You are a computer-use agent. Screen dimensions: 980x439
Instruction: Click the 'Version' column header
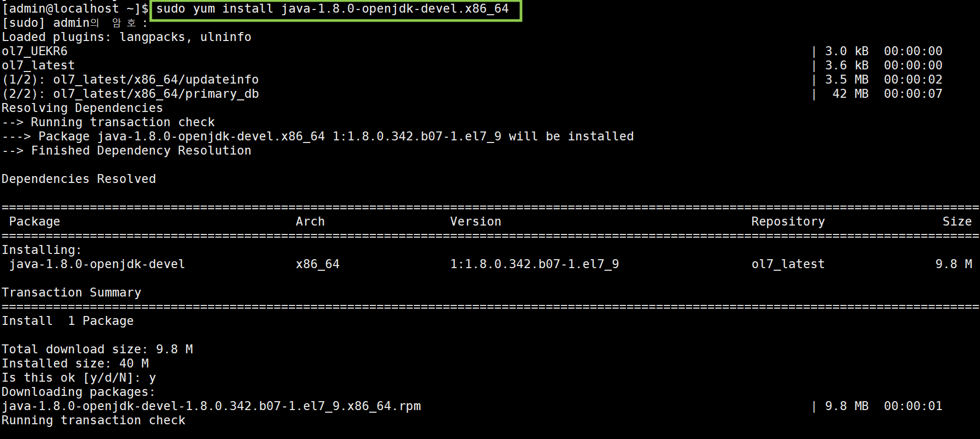pyautogui.click(x=476, y=222)
